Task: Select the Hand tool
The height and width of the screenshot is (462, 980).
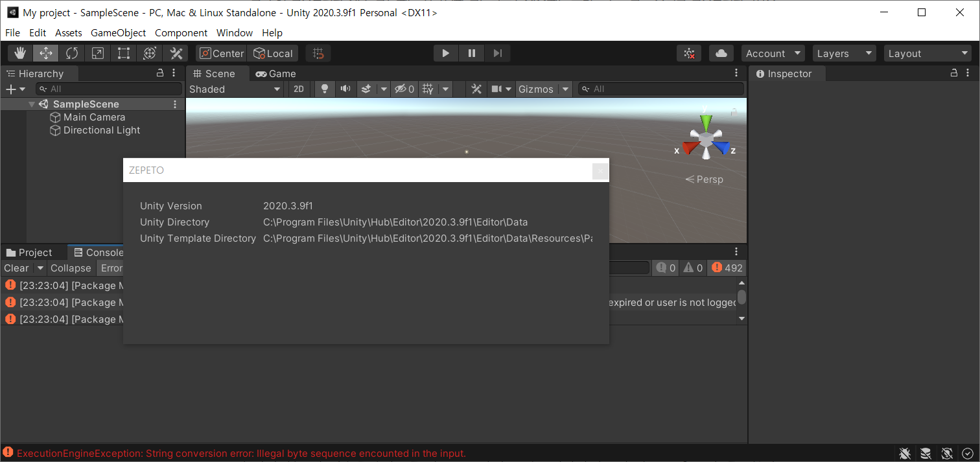Action: 21,53
